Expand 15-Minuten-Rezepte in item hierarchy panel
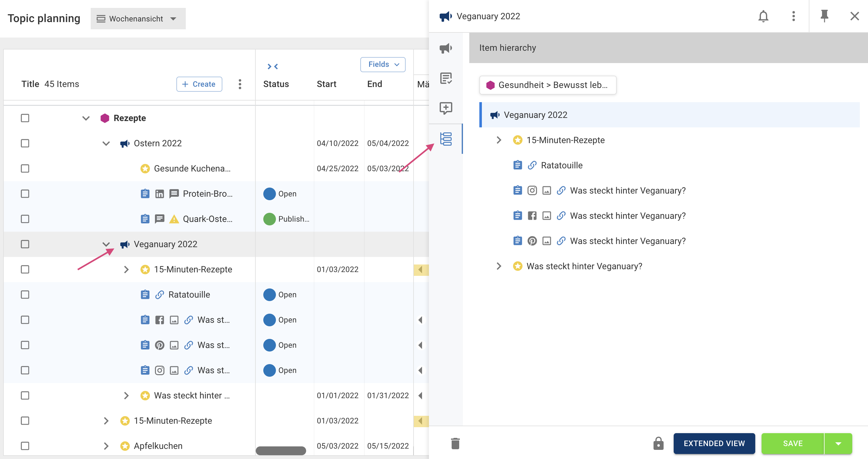Viewport: 868px width, 459px height. (x=499, y=140)
